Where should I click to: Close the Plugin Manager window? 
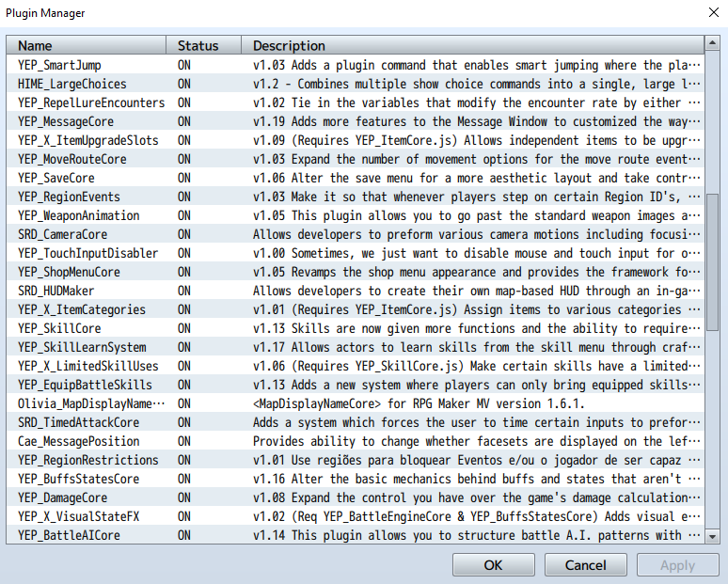pyautogui.click(x=714, y=12)
